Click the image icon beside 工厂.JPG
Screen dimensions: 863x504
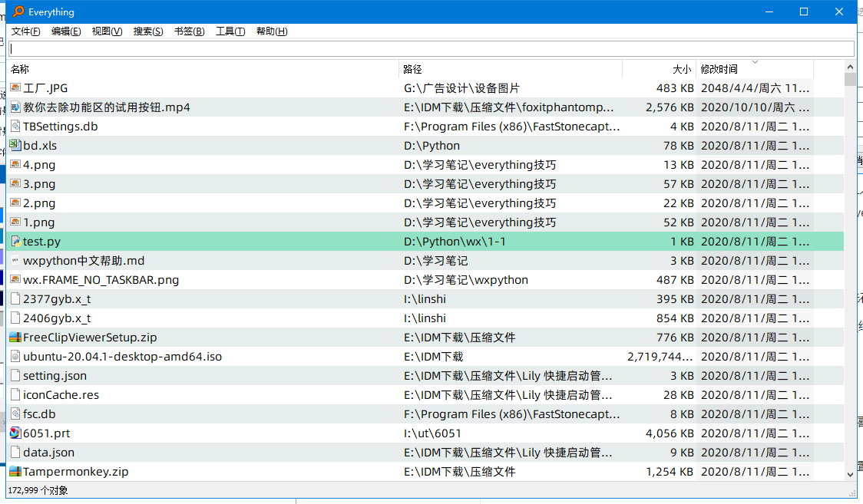click(16, 87)
